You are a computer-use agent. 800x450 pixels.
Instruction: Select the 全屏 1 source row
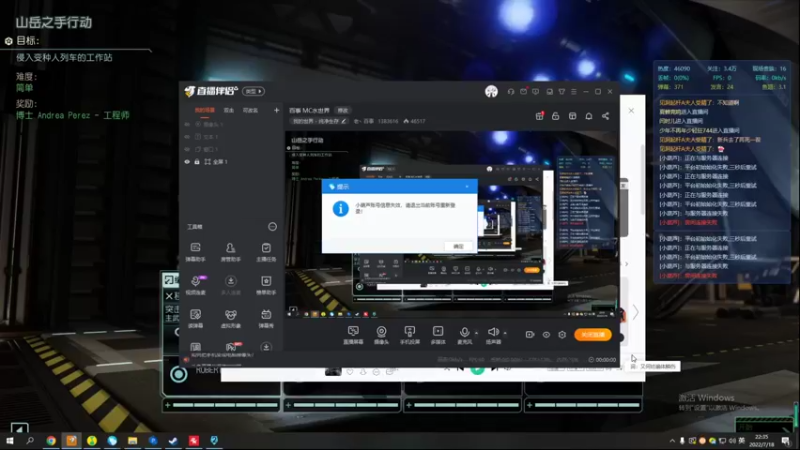232,162
